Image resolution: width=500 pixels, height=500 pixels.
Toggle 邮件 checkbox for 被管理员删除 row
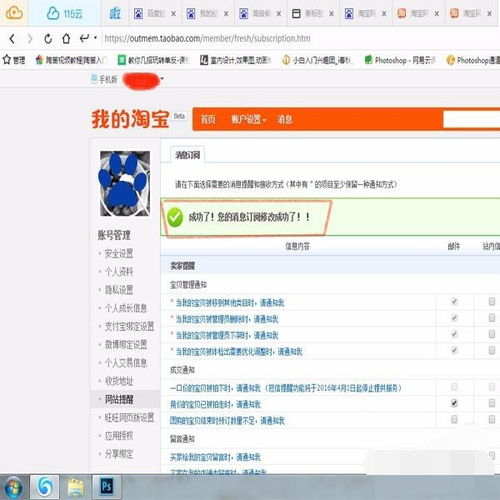pos(454,318)
